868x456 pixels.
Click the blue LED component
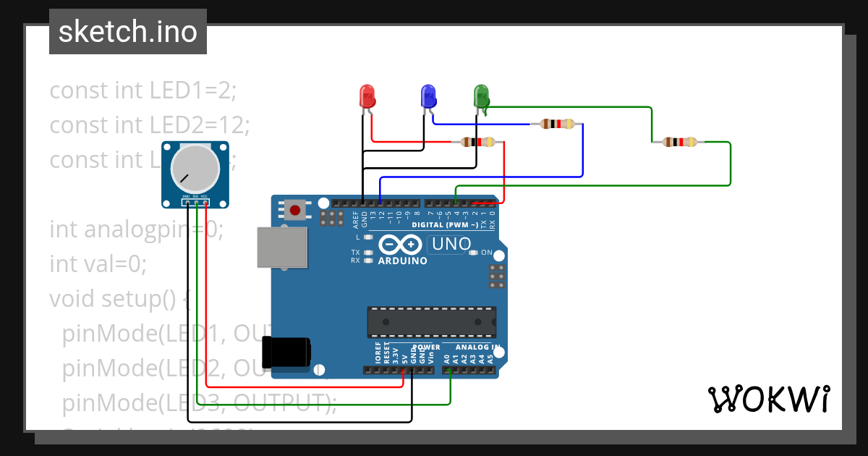tap(427, 96)
